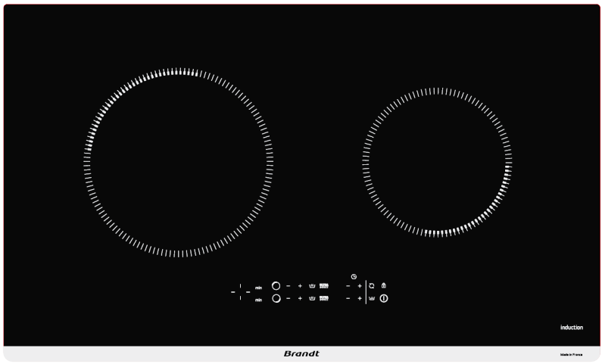Decrease power with bottom row zone minus
The height and width of the screenshot is (364, 602).
289,299
